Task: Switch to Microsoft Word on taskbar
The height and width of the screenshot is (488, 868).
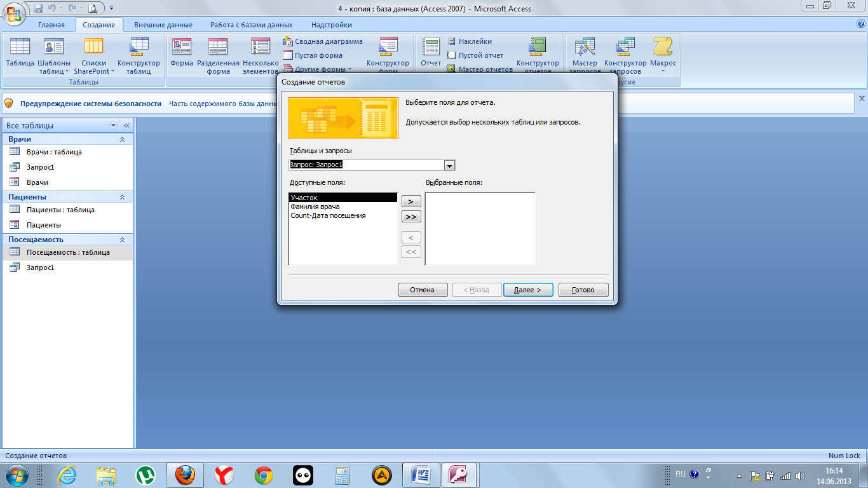Action: coord(421,475)
